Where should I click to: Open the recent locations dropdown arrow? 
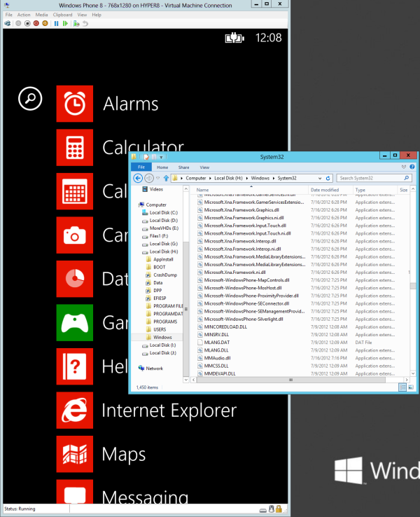tap(157, 178)
